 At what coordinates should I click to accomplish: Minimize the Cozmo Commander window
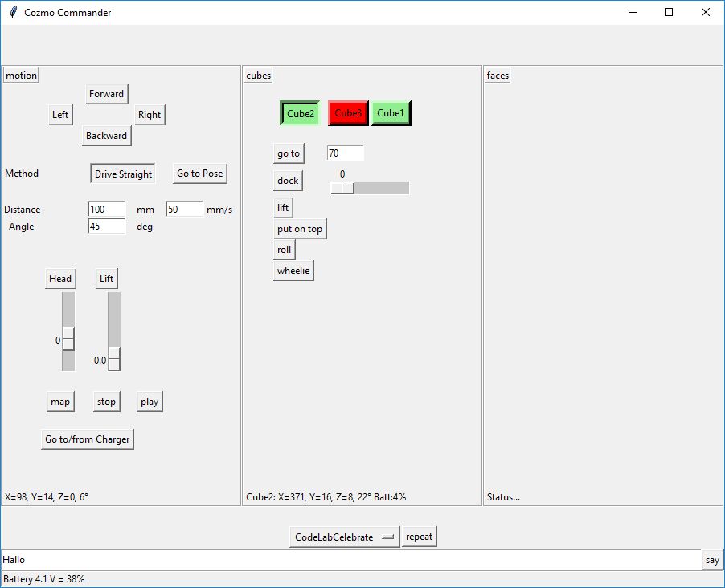[633, 13]
